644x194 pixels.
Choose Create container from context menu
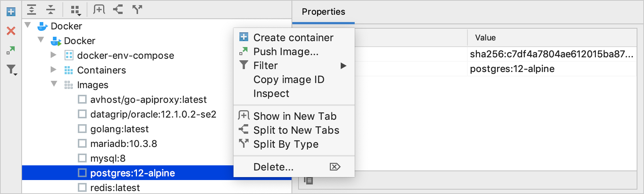click(293, 37)
